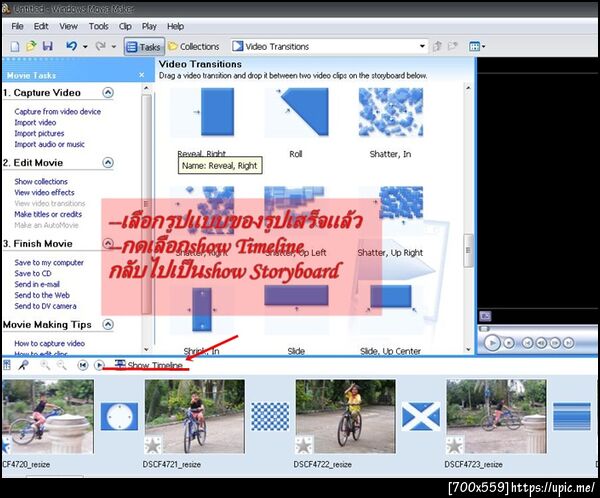Viewport: 600px width, 498px height.
Task: Click Capture from video device link
Action: click(x=58, y=111)
